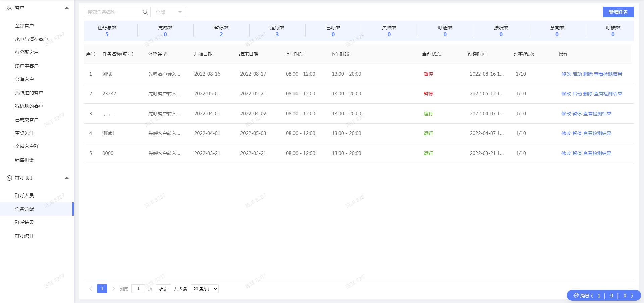
Task: Collapse the 群呼助手 menu section
Action: [x=67, y=178]
